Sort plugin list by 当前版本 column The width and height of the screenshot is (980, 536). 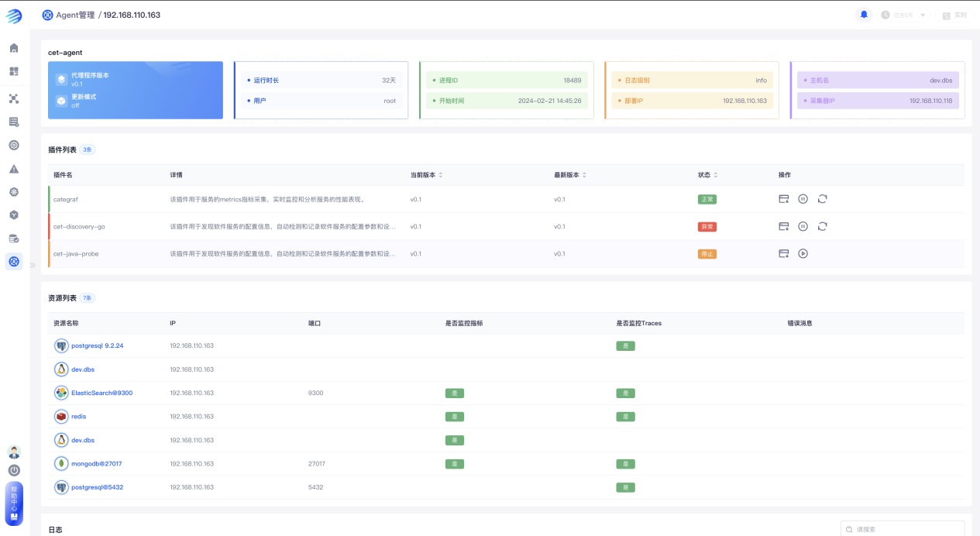(440, 175)
